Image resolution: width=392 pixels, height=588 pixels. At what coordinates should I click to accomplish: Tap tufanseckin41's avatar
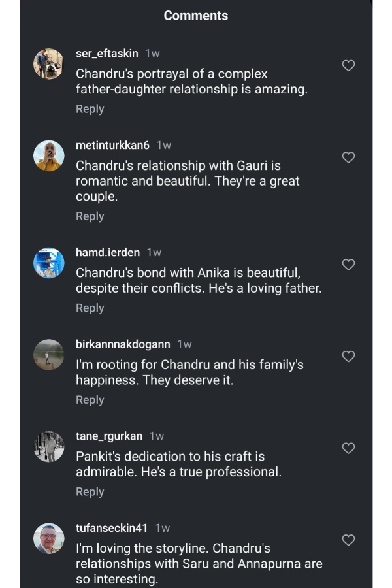(x=49, y=538)
